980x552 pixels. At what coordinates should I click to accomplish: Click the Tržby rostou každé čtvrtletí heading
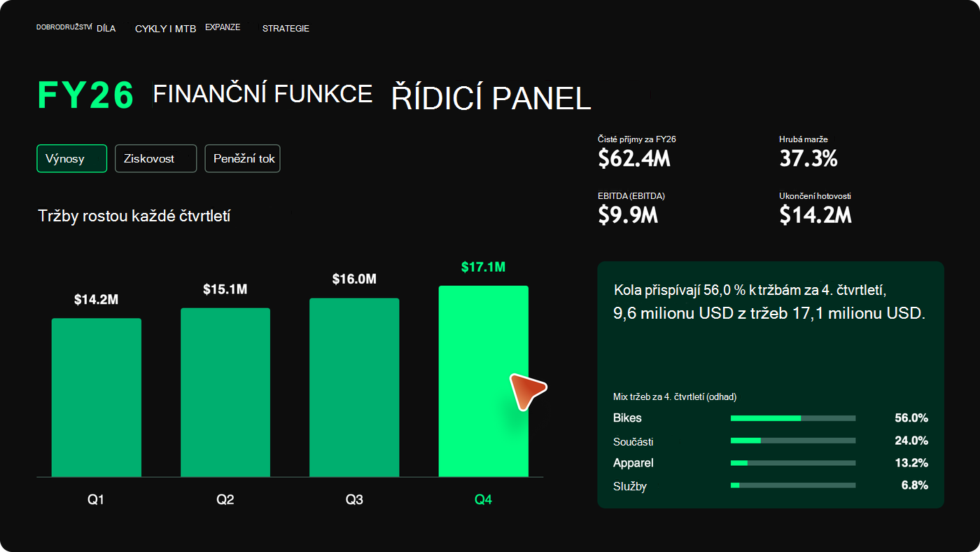coord(134,216)
